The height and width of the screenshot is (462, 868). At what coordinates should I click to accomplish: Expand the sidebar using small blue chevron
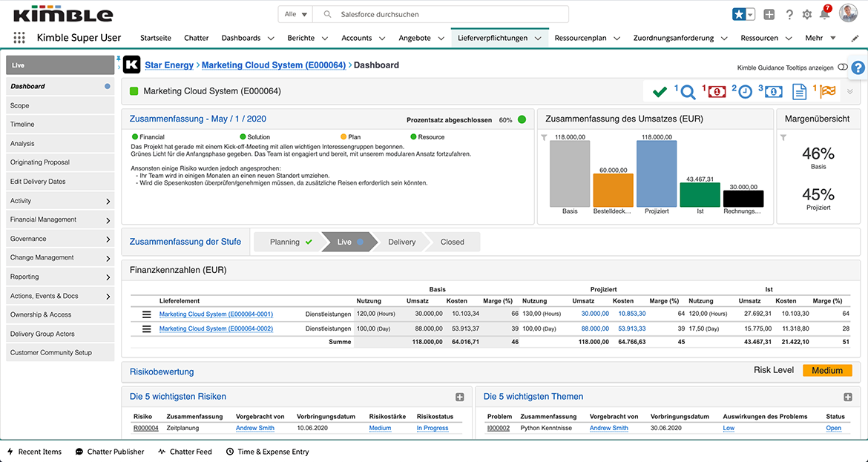(119, 67)
